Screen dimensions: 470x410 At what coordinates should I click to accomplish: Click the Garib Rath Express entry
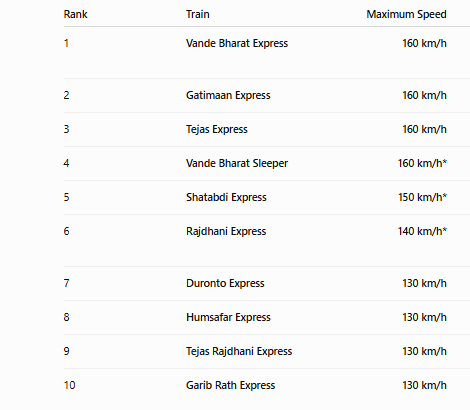coord(230,385)
